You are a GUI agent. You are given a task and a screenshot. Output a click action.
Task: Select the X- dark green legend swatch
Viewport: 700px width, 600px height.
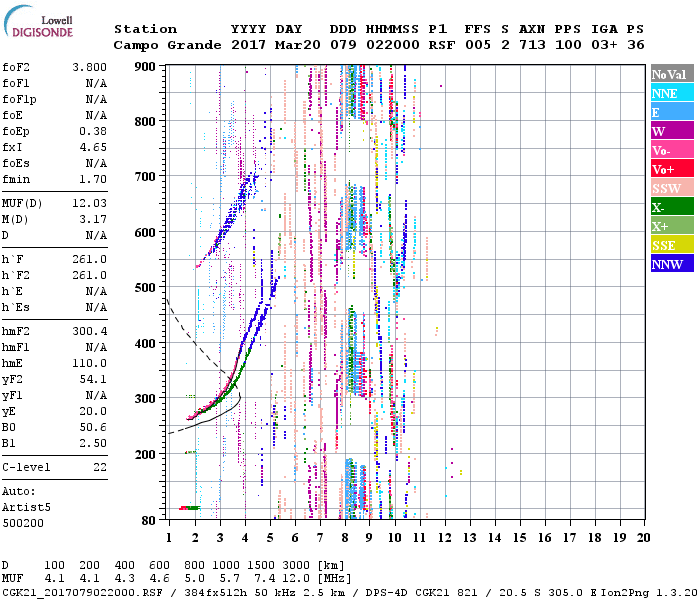(672, 207)
